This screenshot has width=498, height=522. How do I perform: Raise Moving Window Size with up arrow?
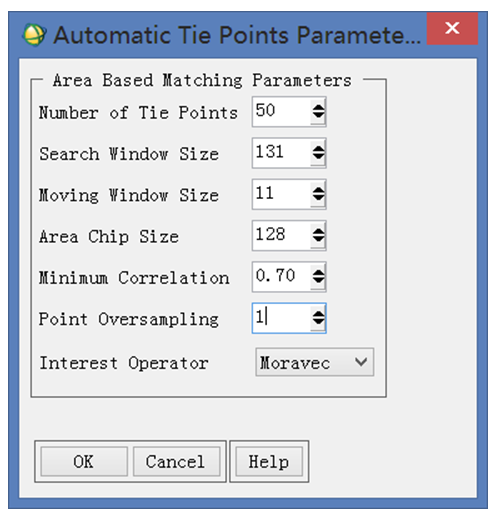(318, 189)
